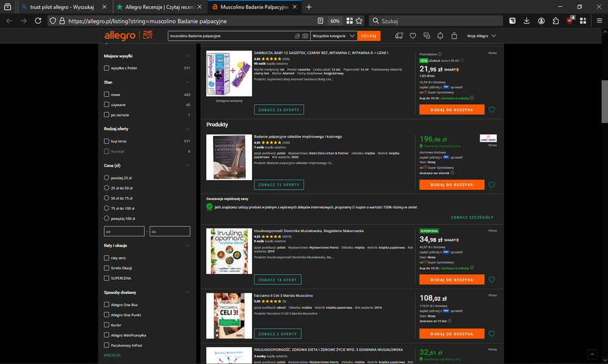Click the maximum price 'do' field
The width and height of the screenshot is (608, 364).
(x=170, y=231)
